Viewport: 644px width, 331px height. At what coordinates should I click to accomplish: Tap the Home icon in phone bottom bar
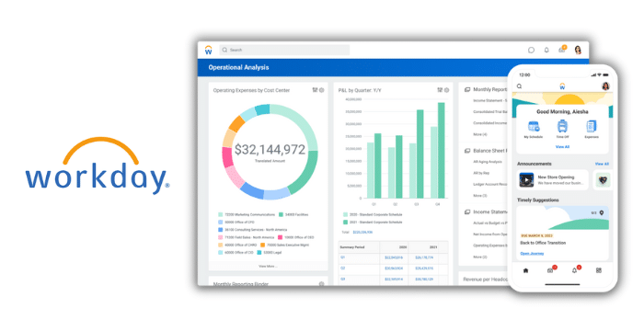525,270
